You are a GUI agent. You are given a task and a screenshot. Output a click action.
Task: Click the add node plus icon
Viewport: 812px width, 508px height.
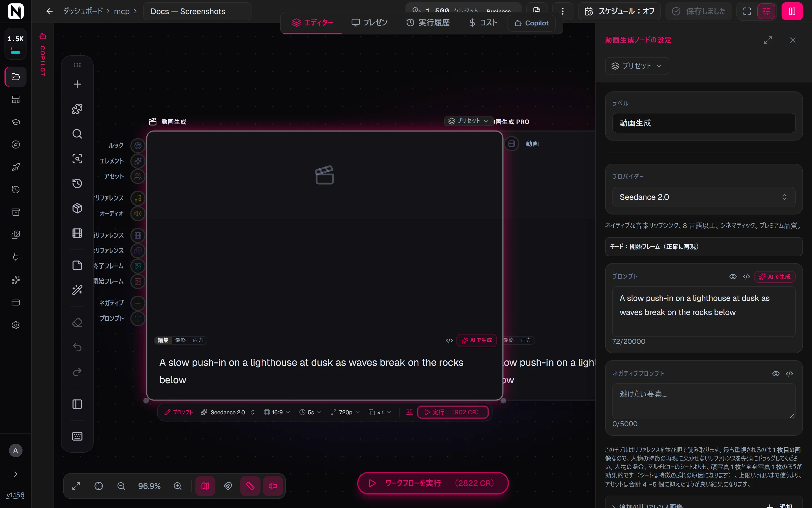(77, 84)
